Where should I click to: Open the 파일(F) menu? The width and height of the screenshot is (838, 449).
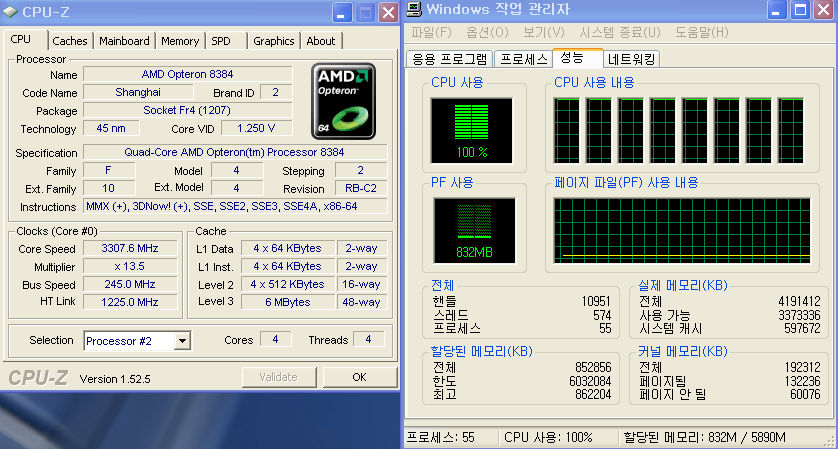point(431,33)
